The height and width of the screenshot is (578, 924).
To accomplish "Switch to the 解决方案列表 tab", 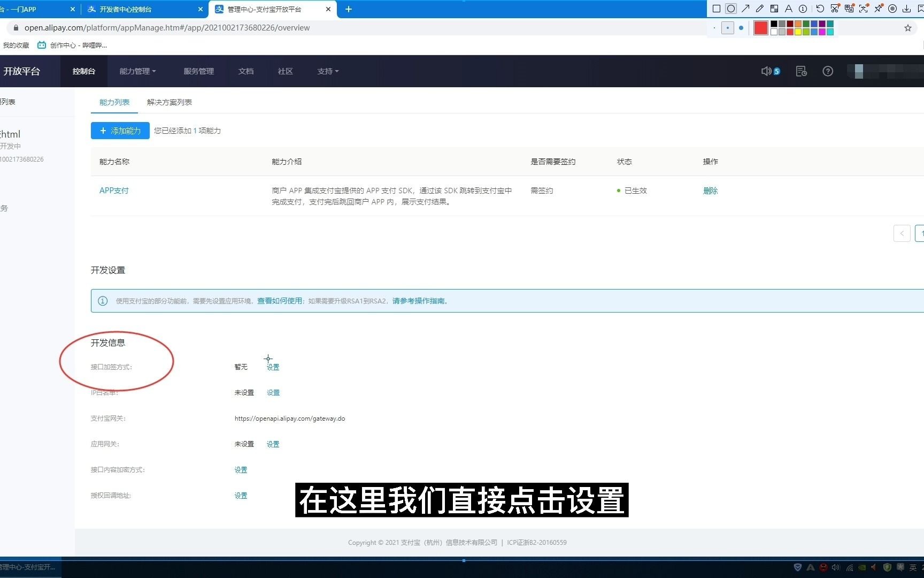I will (169, 102).
